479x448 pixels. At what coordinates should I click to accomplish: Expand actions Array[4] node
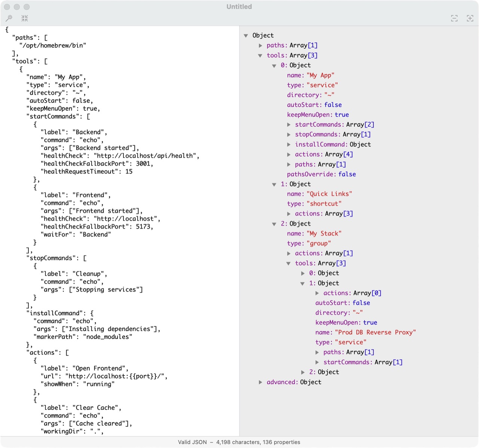tap(289, 154)
